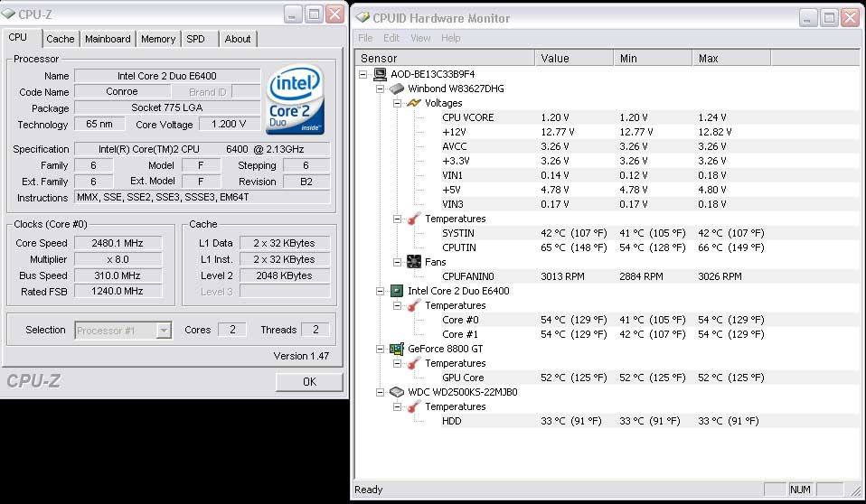Collapse the Voltages group
Image resolution: width=866 pixels, height=504 pixels.
pos(397,103)
